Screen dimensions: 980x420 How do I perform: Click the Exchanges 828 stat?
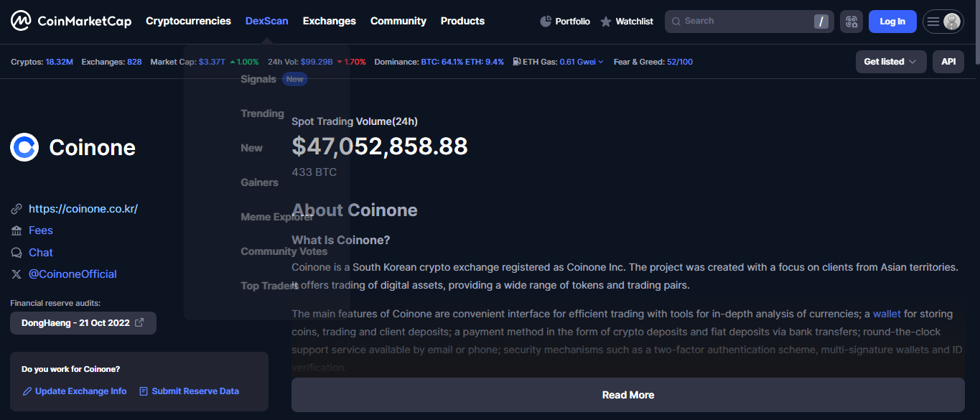pyautogui.click(x=111, y=62)
